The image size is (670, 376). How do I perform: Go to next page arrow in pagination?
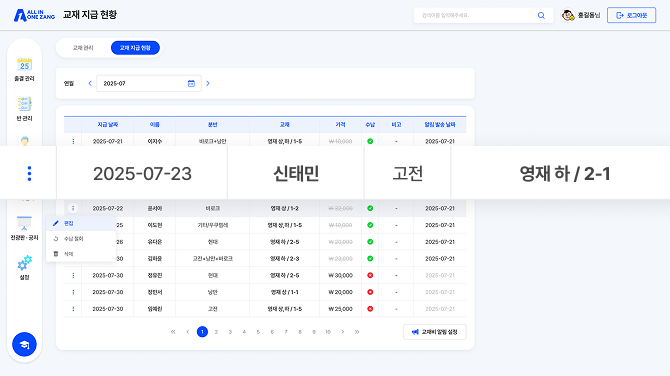point(343,332)
